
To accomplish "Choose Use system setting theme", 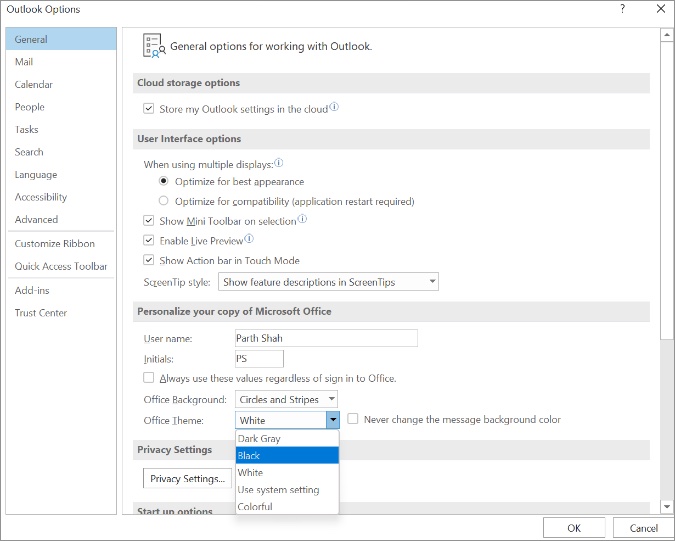I will (287, 490).
